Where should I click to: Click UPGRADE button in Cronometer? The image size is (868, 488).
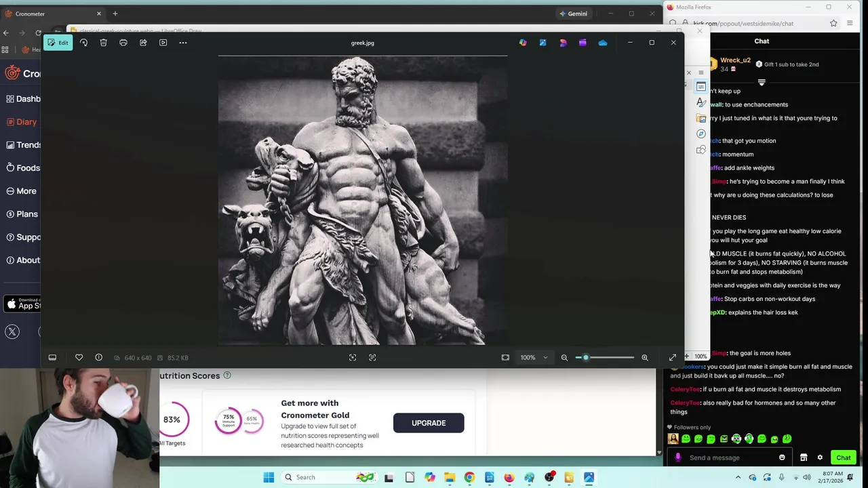[x=429, y=423]
